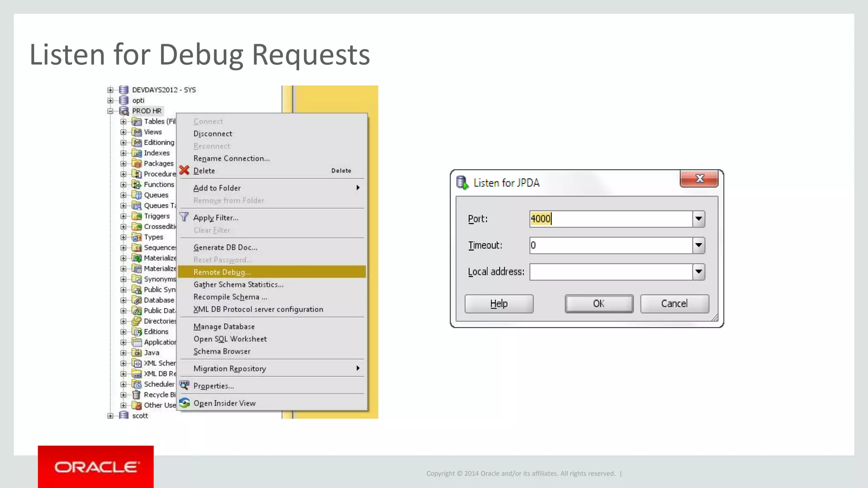The height and width of the screenshot is (488, 868).
Task: Choose Recompile Schema ... menu entry
Action: [x=271, y=297]
